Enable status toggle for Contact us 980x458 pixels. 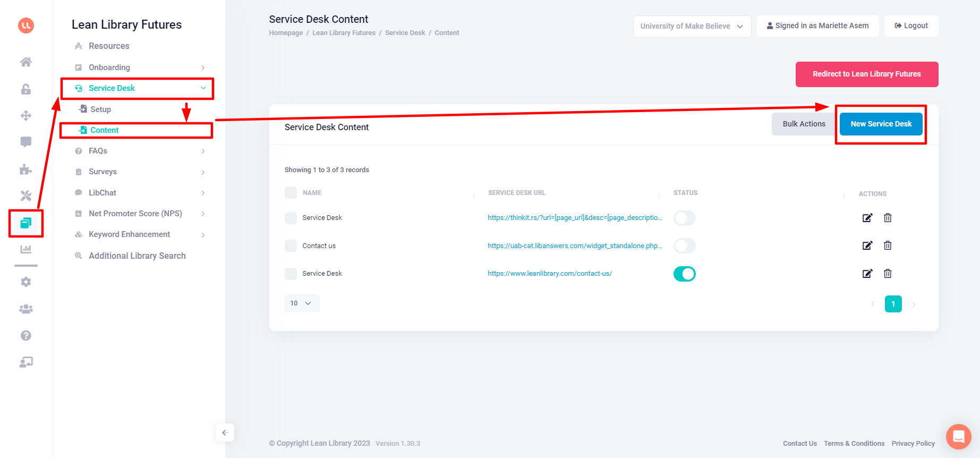(685, 245)
